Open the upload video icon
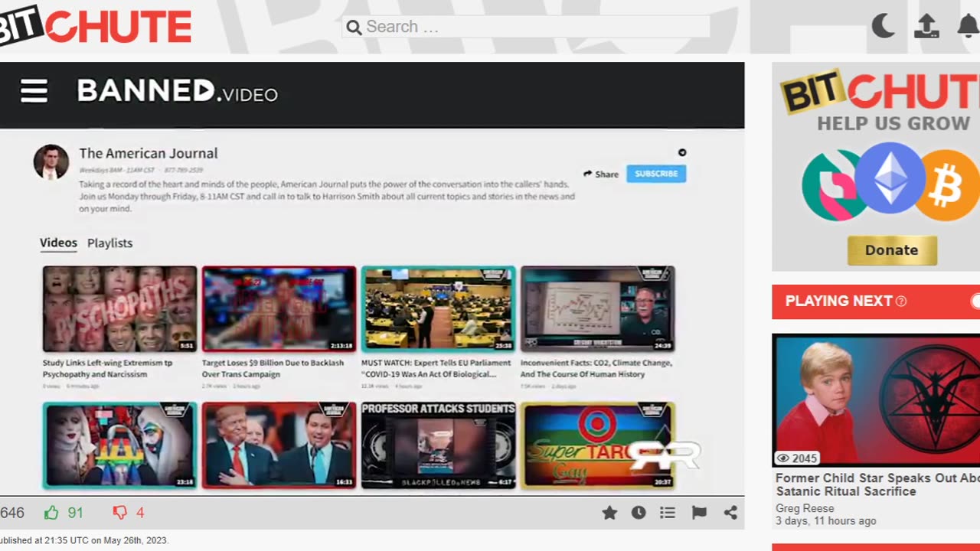Viewport: 980px width, 551px height. tap(926, 26)
